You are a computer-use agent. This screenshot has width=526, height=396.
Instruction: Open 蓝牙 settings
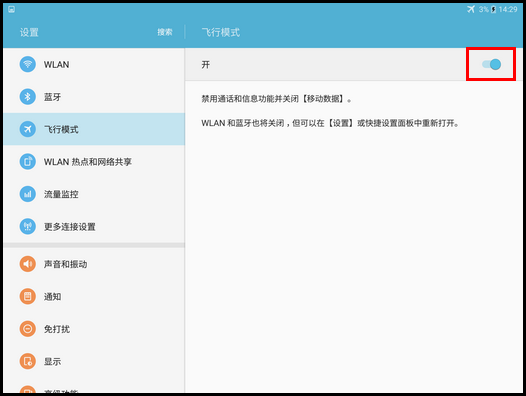click(x=94, y=97)
